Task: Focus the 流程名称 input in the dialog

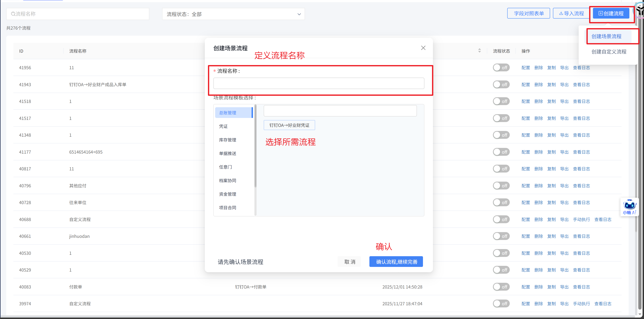Action: point(319,83)
